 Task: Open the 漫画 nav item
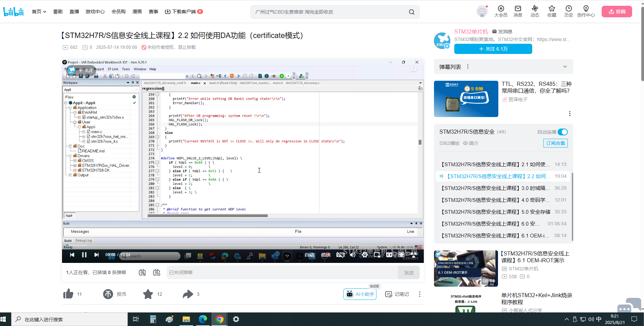pyautogui.click(x=137, y=12)
